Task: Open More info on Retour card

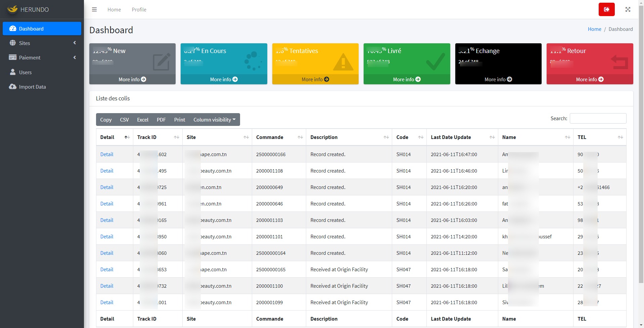Action: coord(590,79)
